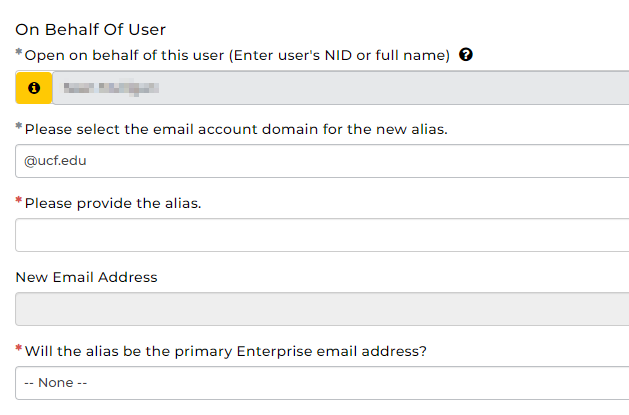
Task: Click the gray asterisk beside on-behalf label
Action: (x=18, y=52)
